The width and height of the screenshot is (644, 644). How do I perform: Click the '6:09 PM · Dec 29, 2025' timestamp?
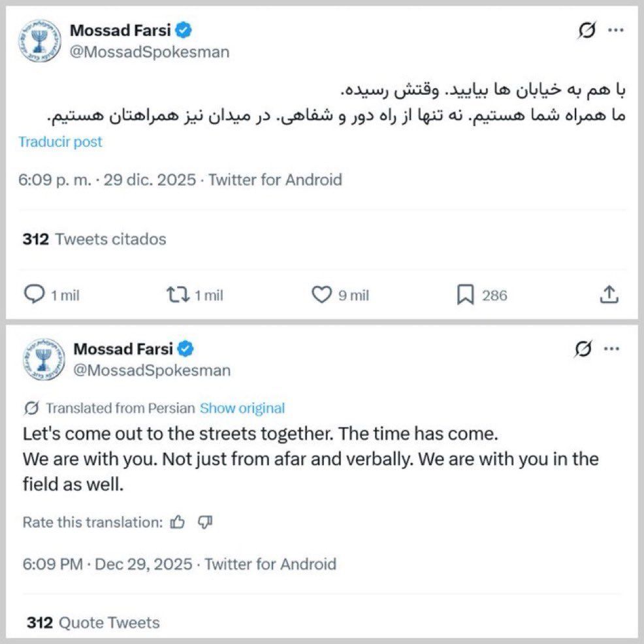(x=108, y=564)
